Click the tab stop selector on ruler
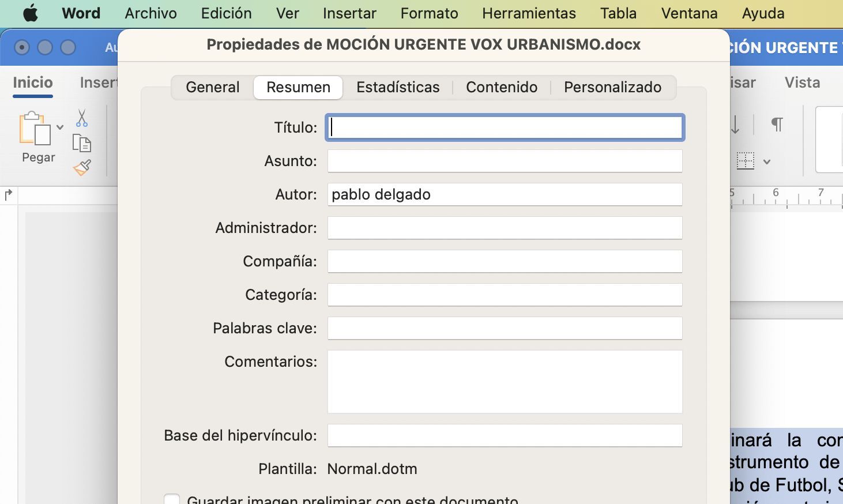Screen dimensions: 843x504 click(9, 195)
